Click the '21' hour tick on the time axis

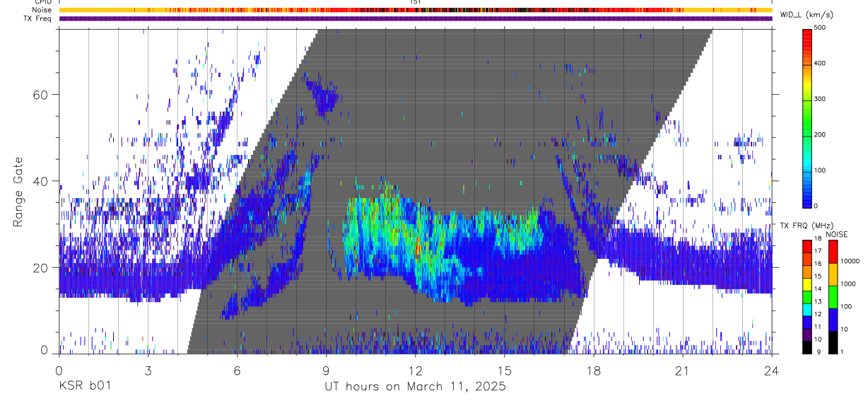click(x=683, y=370)
